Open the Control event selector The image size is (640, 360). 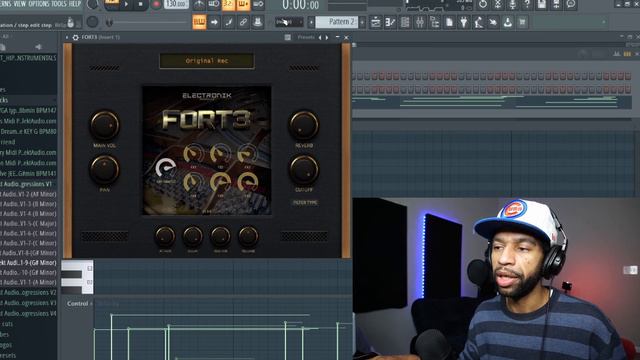pos(79,304)
